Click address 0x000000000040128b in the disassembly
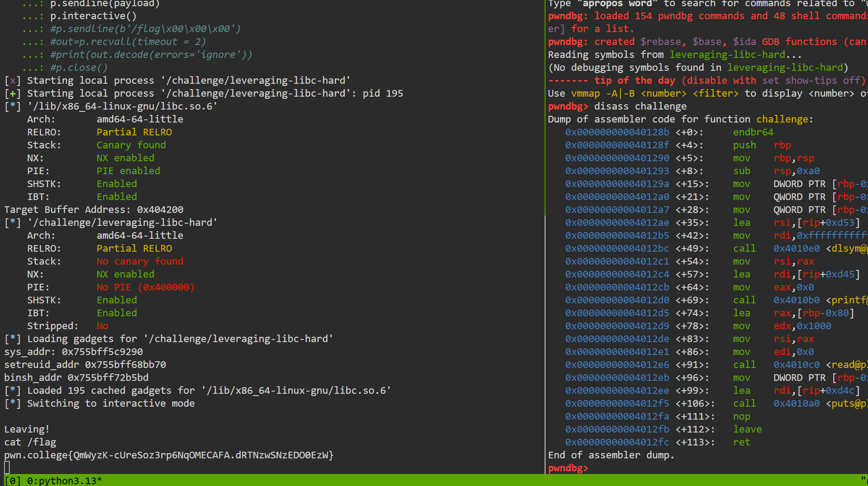The height and width of the screenshot is (486, 868). click(617, 132)
